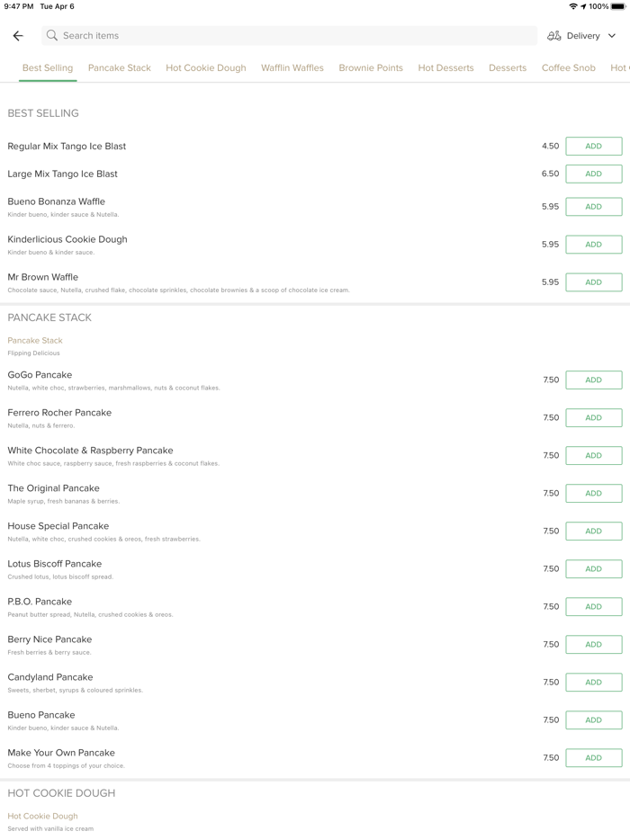
Task: Go to the Brownie Points tab
Action: click(371, 68)
